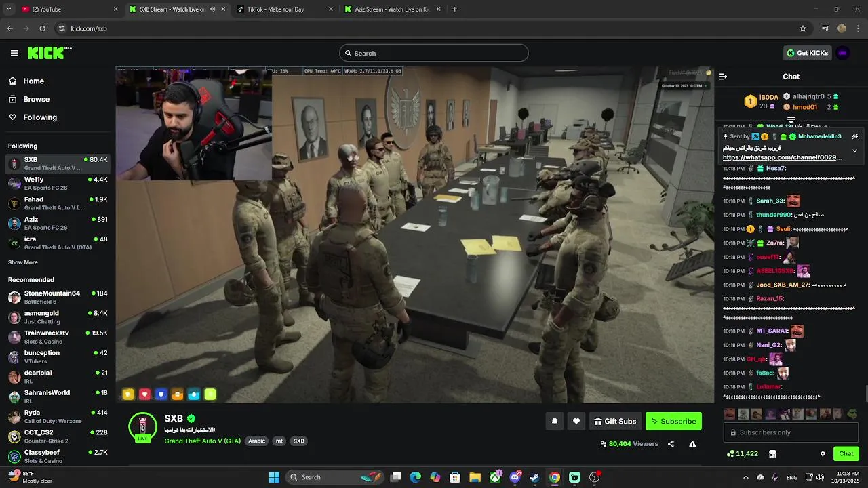Click the yellow emote icon on the video overlay

128,394
